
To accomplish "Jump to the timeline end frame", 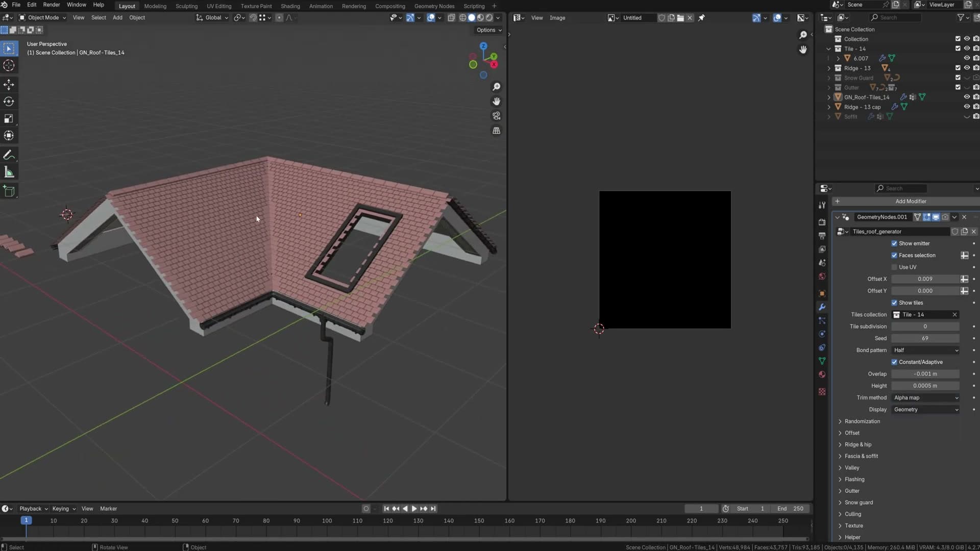I will pyautogui.click(x=433, y=509).
